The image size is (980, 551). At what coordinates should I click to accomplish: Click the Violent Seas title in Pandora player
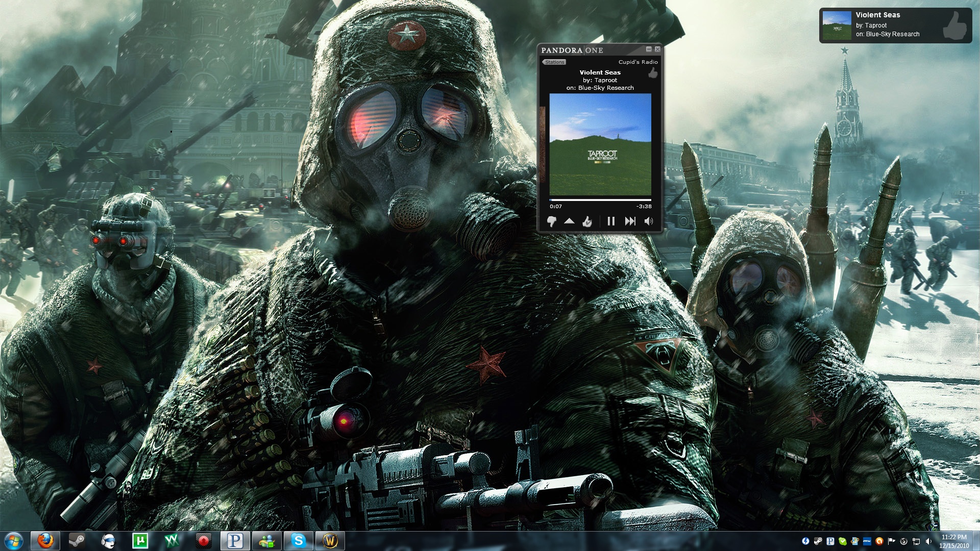[600, 72]
